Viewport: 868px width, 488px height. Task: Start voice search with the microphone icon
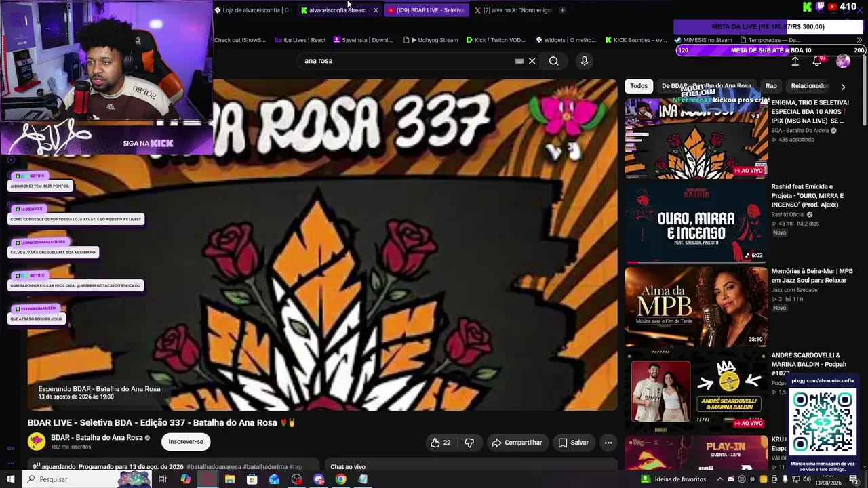coord(585,61)
